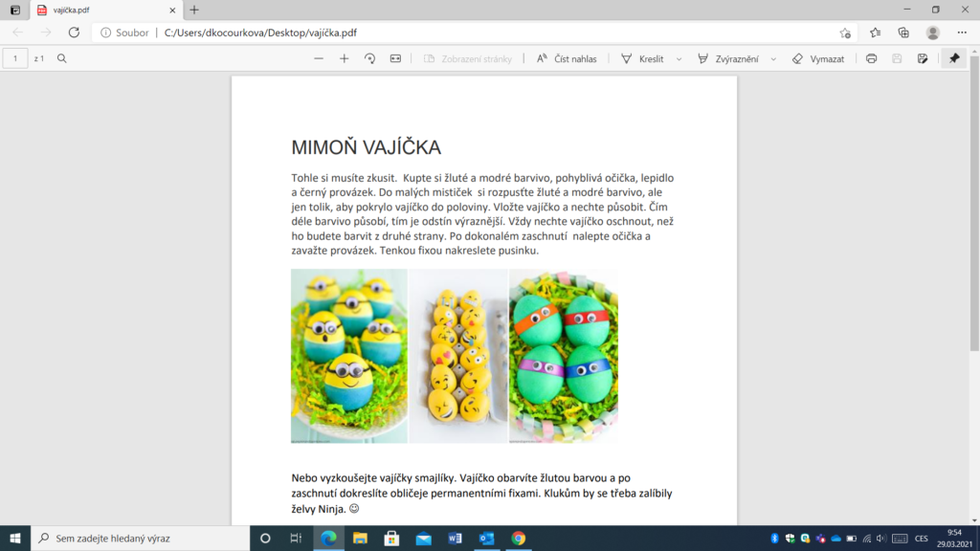Image resolution: width=980 pixels, height=551 pixels.
Task: Click the network Wi-Fi tray icon
Action: click(x=866, y=538)
